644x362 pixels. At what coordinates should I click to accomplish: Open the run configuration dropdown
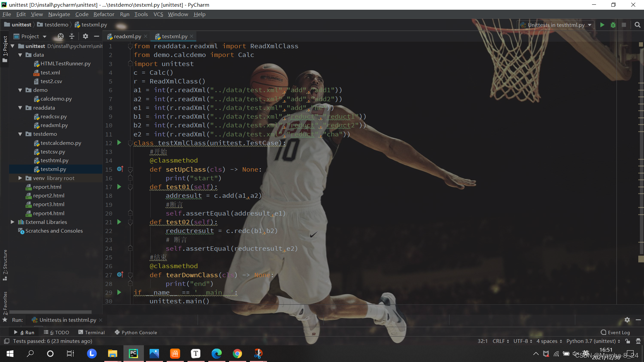pos(557,25)
